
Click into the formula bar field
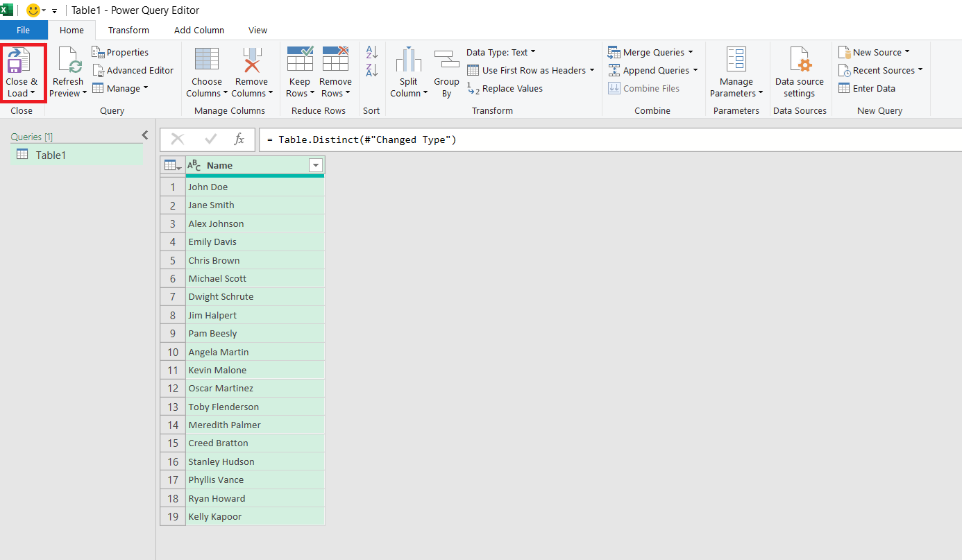coord(610,139)
